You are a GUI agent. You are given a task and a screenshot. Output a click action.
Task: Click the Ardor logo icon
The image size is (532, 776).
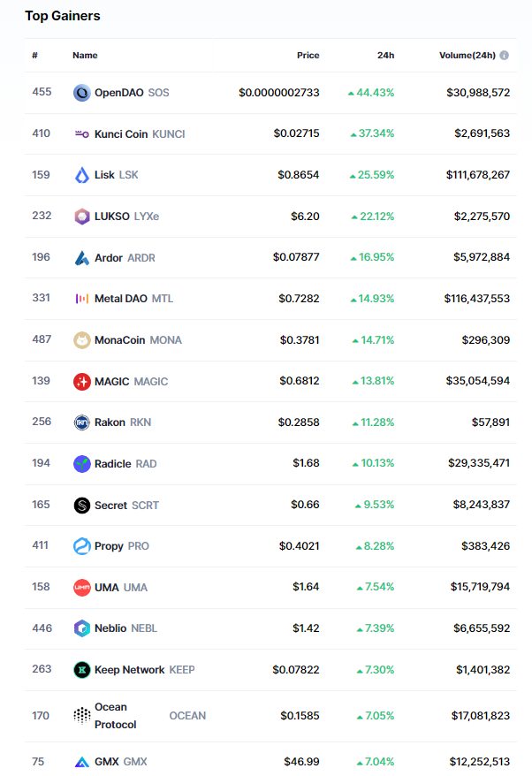[x=81, y=258]
